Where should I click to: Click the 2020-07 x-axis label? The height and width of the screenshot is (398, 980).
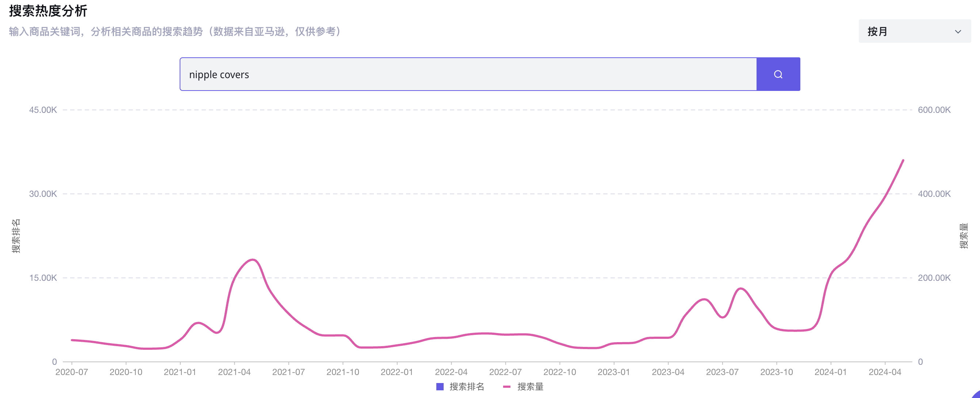pyautogui.click(x=72, y=372)
